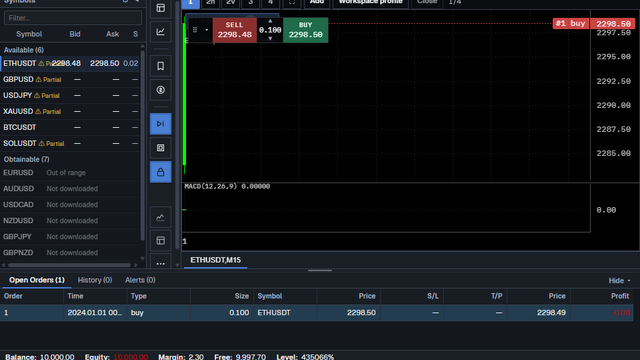Decrease trade volume with the down arrow
The image size is (640, 360).
270,39
